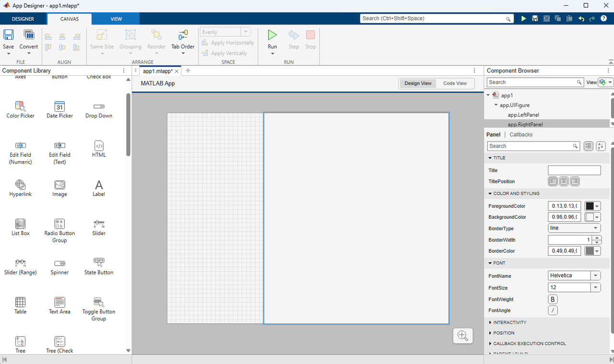Viewport: 614px width, 364px height.
Task: Click the zoom magnifier button on canvas
Action: (x=463, y=336)
